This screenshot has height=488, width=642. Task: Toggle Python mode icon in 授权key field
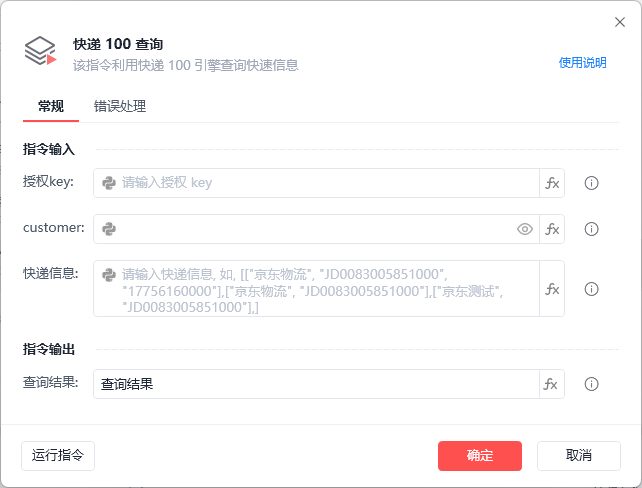[x=109, y=183]
